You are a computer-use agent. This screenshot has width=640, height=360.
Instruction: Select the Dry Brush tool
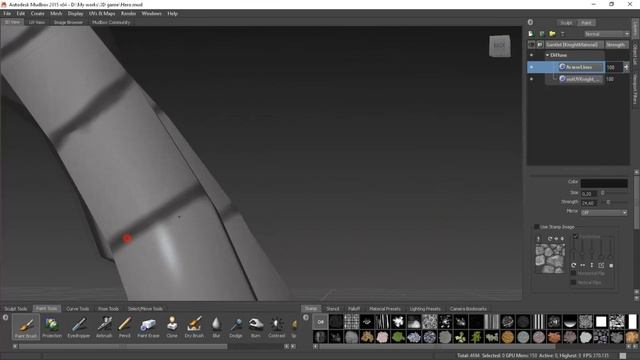194,327
